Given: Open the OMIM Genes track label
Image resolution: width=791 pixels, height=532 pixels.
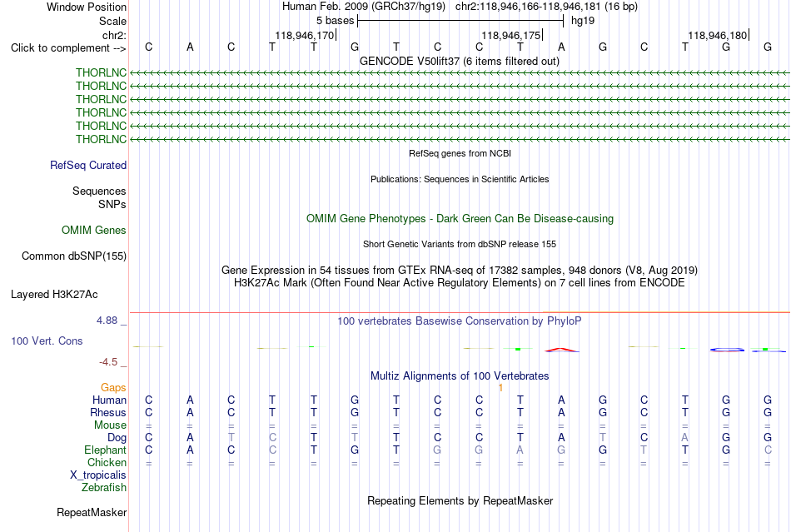Looking at the screenshot, I should coord(93,231).
